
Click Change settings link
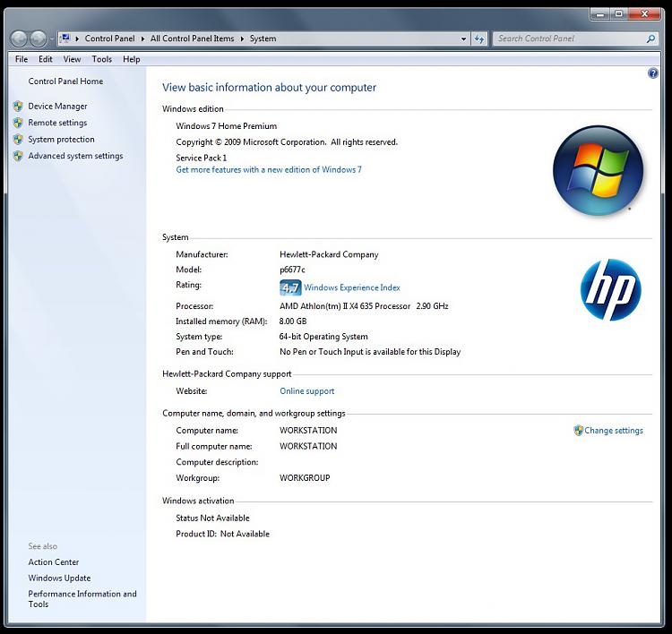click(x=614, y=431)
